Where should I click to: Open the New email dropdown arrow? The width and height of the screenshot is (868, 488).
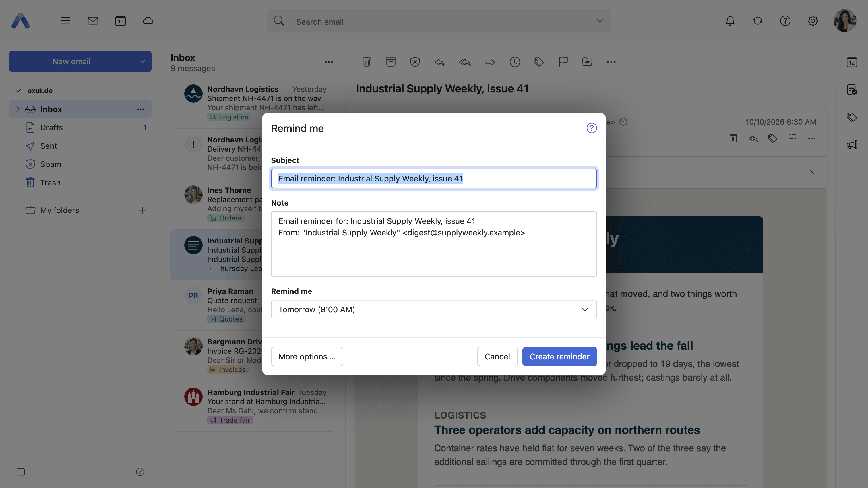[142, 61]
